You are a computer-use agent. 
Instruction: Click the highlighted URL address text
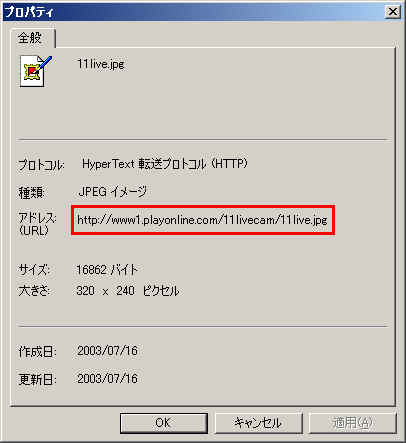202,220
